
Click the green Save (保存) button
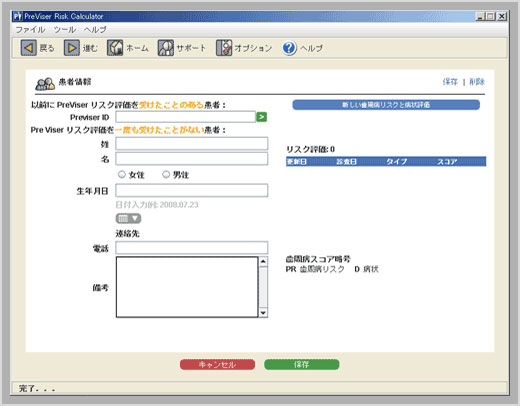(x=302, y=364)
